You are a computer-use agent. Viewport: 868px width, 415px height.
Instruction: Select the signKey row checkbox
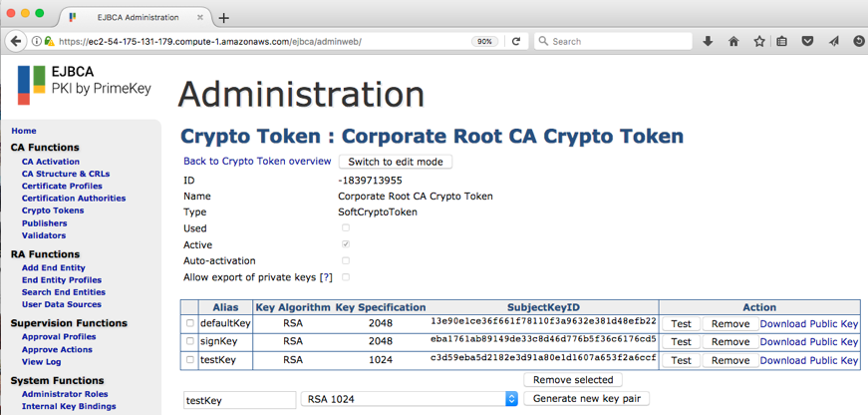(190, 341)
